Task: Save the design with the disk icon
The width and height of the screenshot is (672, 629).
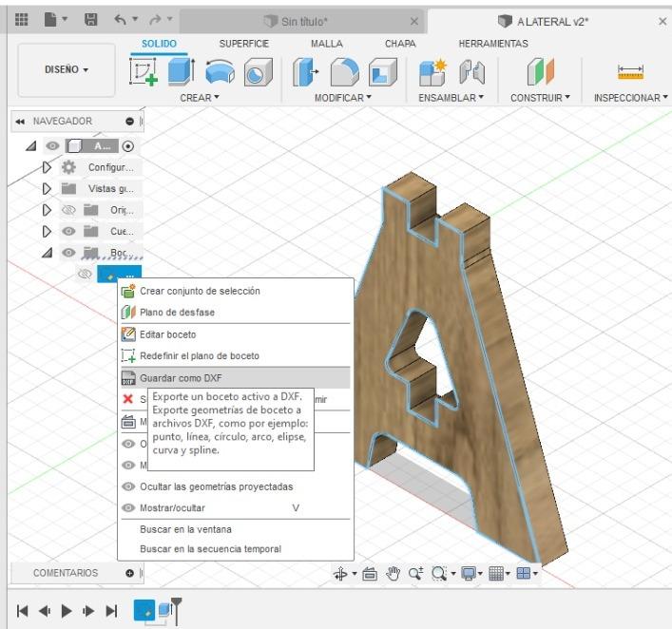Action: (x=91, y=19)
